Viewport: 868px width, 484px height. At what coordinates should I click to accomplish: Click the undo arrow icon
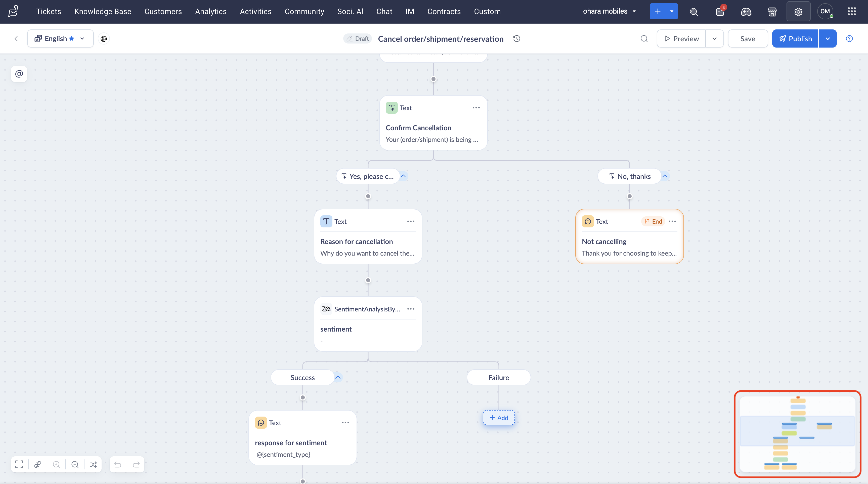(118, 464)
